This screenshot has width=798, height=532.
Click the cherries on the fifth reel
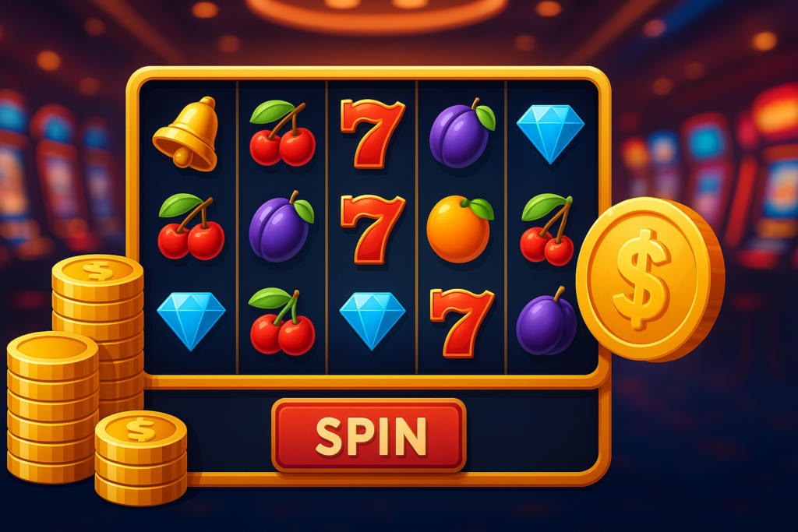click(547, 229)
